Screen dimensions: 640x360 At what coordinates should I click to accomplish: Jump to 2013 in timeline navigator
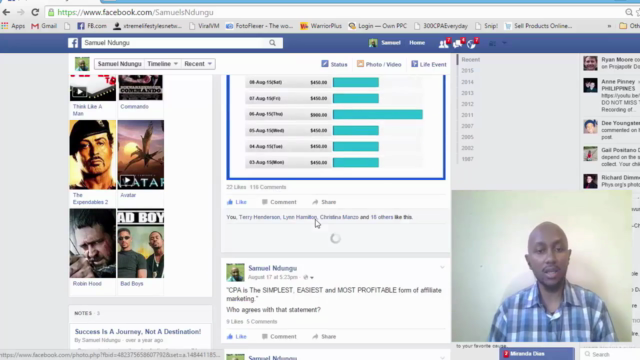point(467,93)
